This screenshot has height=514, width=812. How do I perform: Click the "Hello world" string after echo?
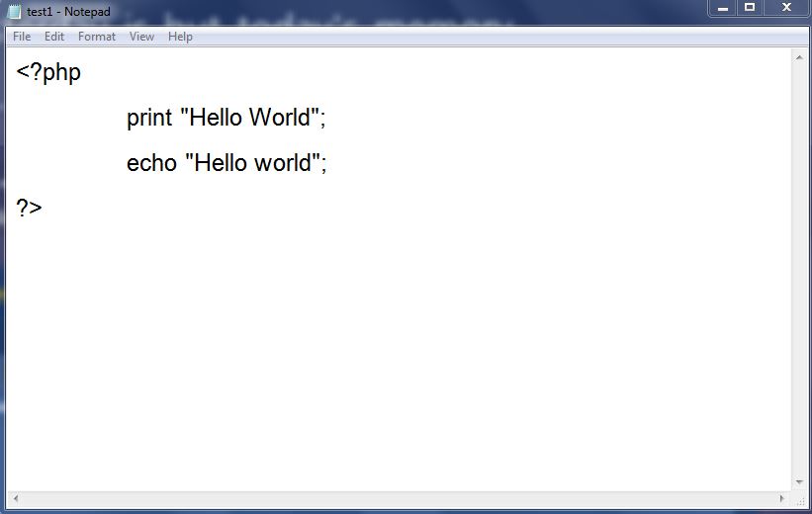click(252, 162)
